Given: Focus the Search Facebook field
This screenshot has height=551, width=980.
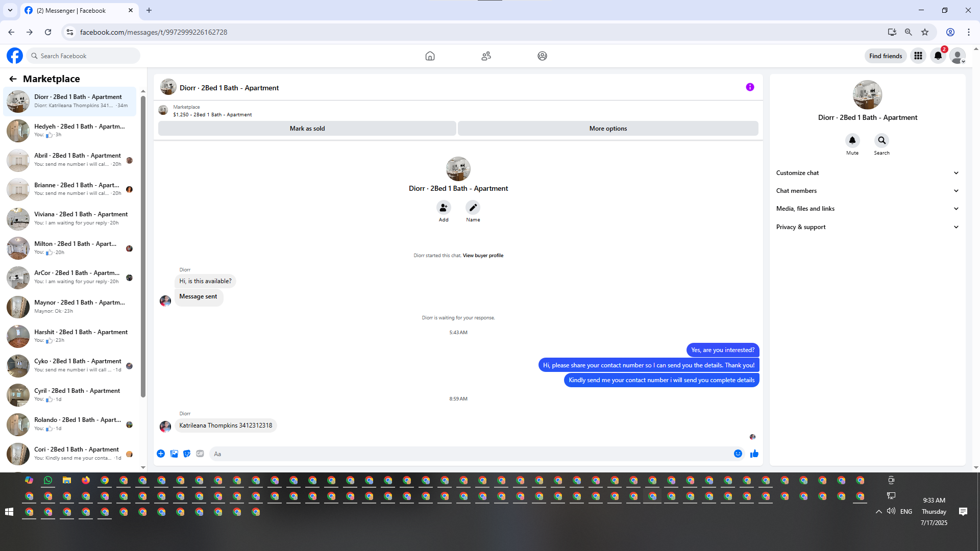Looking at the screenshot, I should [84, 56].
